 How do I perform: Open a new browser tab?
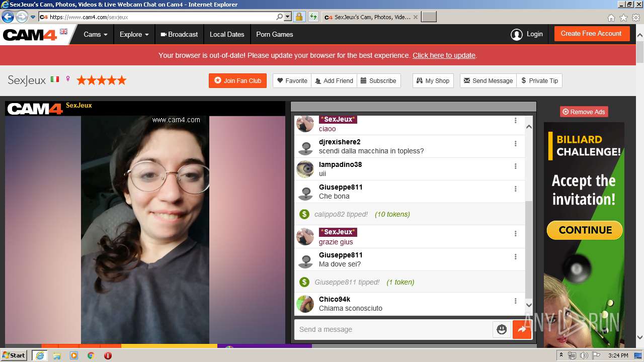(429, 17)
